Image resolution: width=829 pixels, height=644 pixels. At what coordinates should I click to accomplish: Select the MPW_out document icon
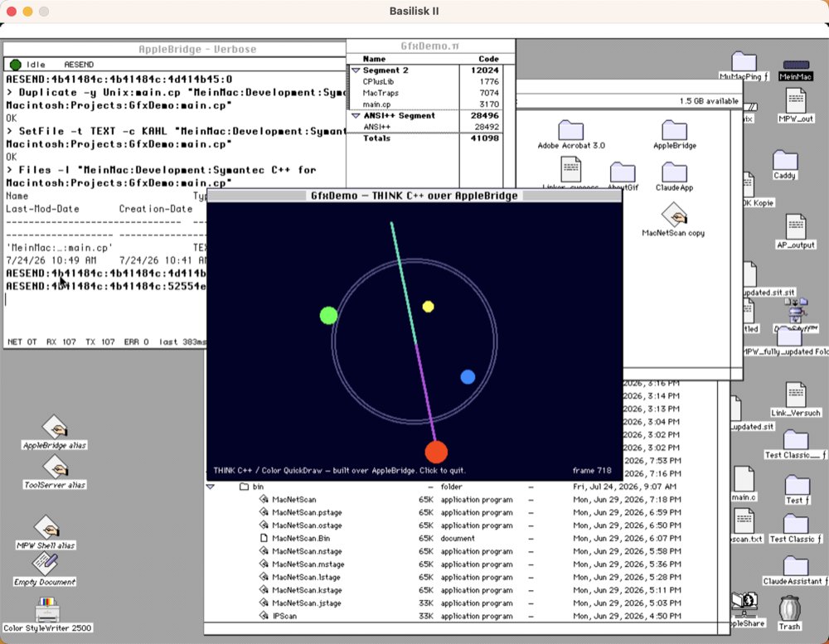[796, 101]
